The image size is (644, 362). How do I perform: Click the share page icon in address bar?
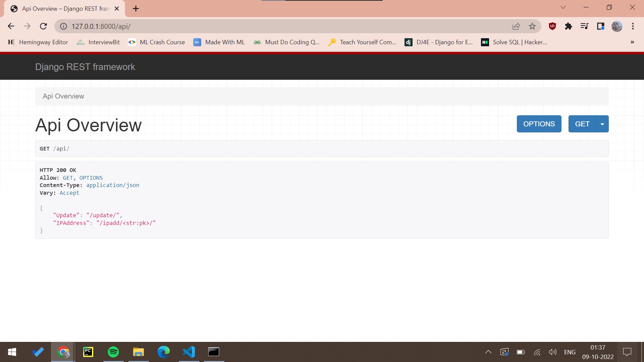(516, 26)
